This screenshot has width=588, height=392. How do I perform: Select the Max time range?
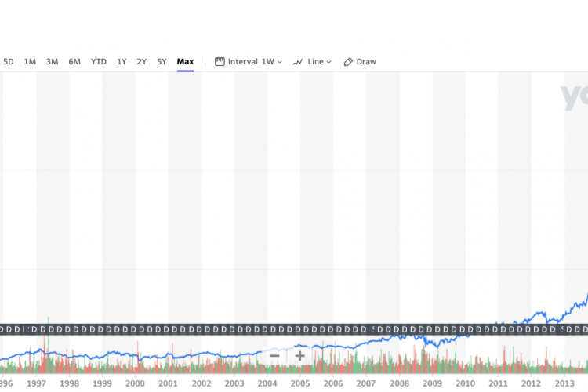coord(185,62)
